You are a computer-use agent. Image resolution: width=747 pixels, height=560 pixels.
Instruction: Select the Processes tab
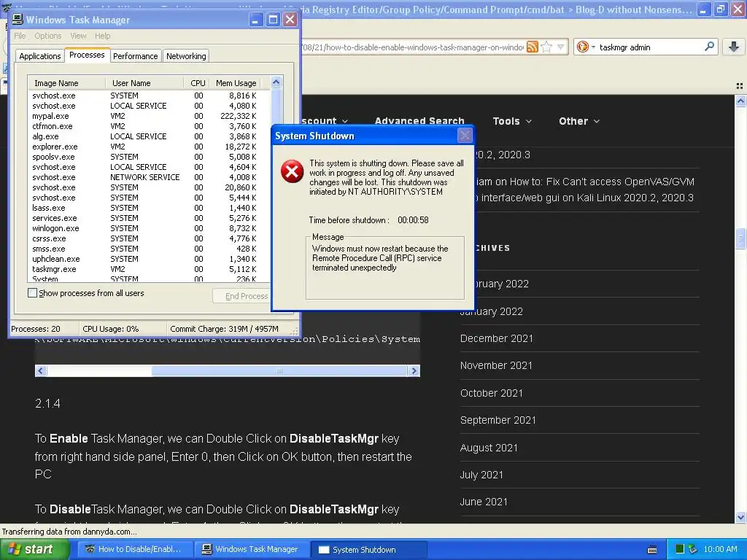[x=87, y=55]
